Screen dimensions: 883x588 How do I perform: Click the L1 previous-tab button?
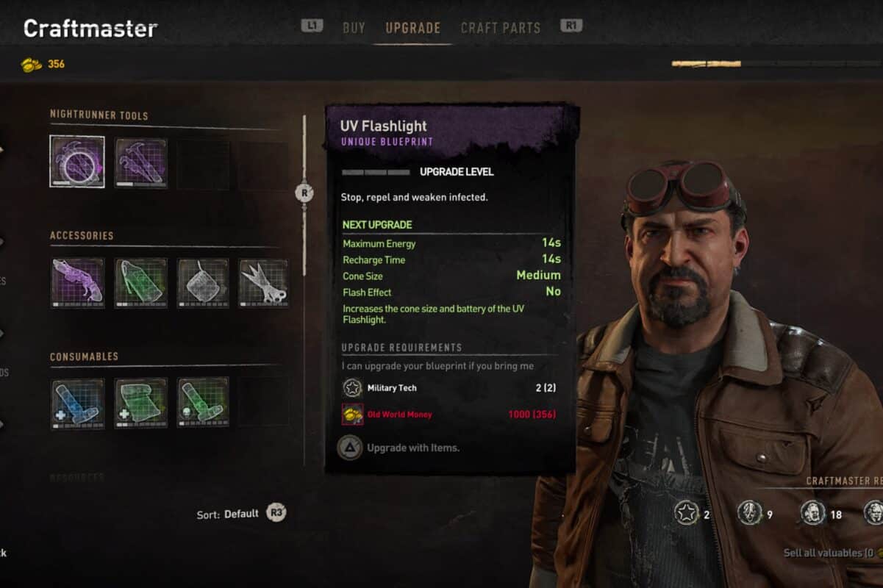[x=312, y=26]
